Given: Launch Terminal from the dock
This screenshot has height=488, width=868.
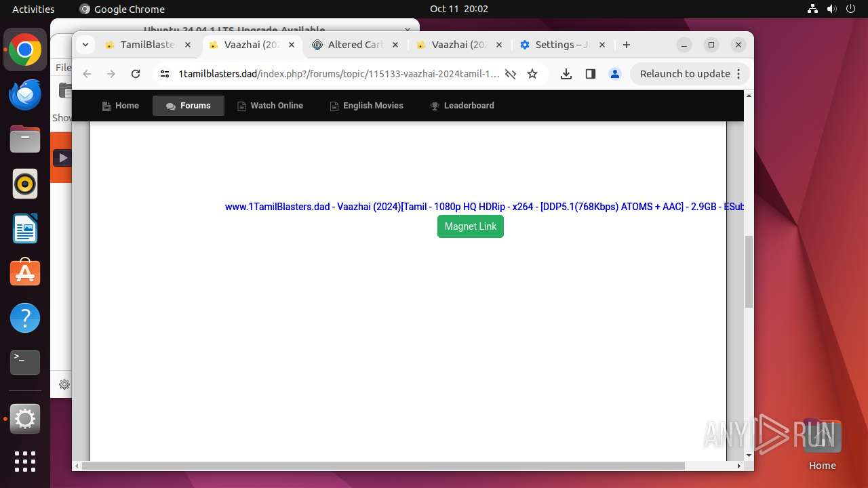Looking at the screenshot, I should (25, 363).
